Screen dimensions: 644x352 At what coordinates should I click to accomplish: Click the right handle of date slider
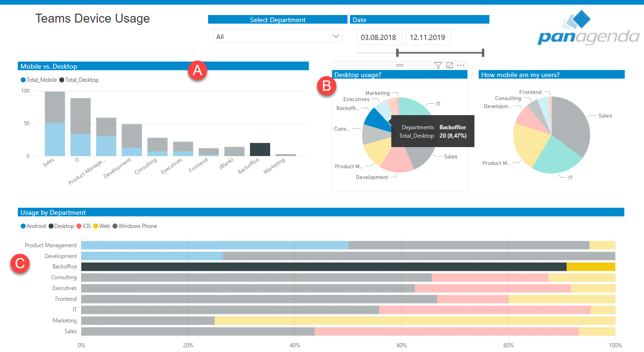(x=483, y=53)
